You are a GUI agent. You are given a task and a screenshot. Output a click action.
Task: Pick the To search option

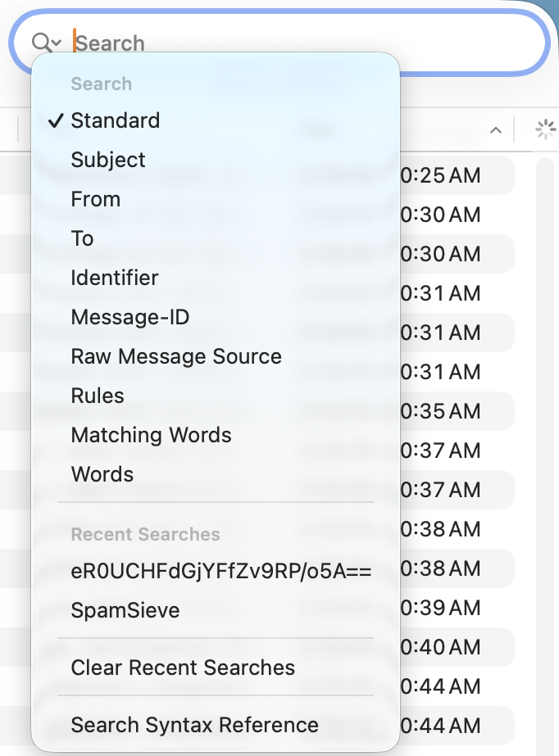click(82, 238)
